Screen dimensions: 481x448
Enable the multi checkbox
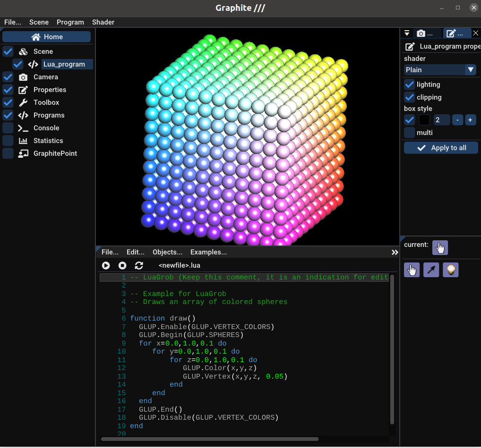tap(410, 133)
